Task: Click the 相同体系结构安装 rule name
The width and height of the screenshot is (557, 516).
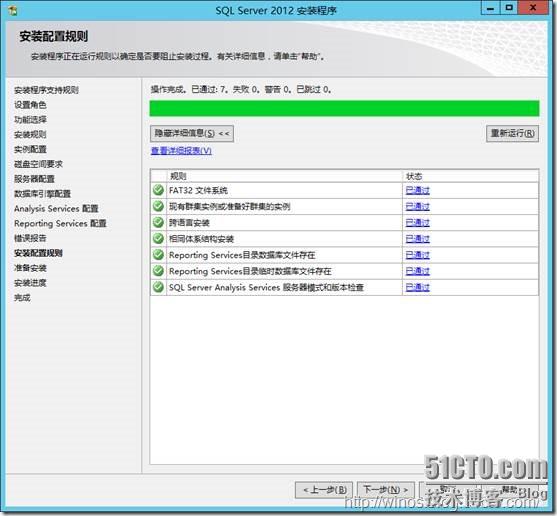Action: [x=201, y=239]
